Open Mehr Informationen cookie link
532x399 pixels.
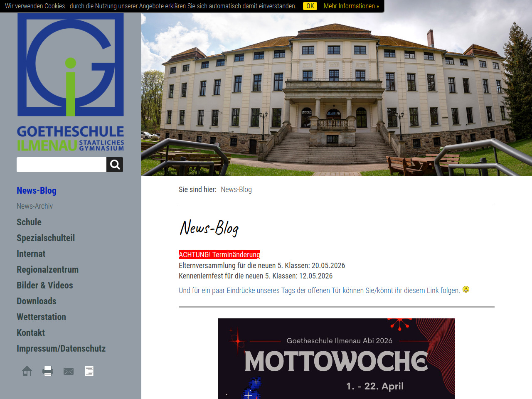[351, 6]
